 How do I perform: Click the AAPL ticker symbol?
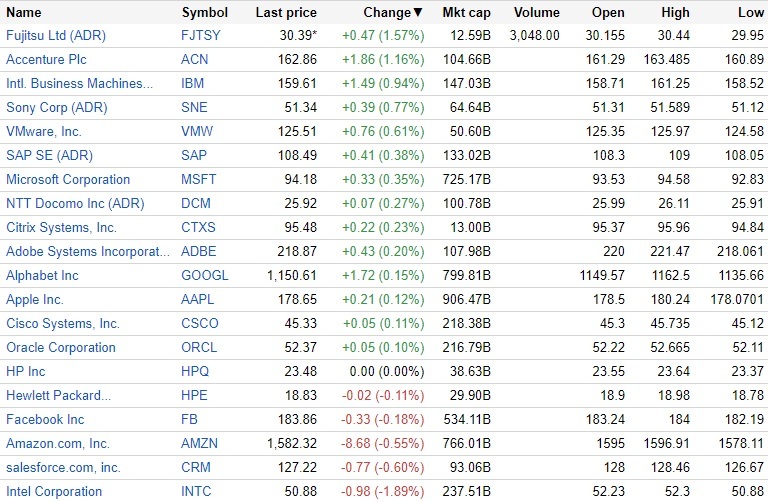[x=198, y=299]
